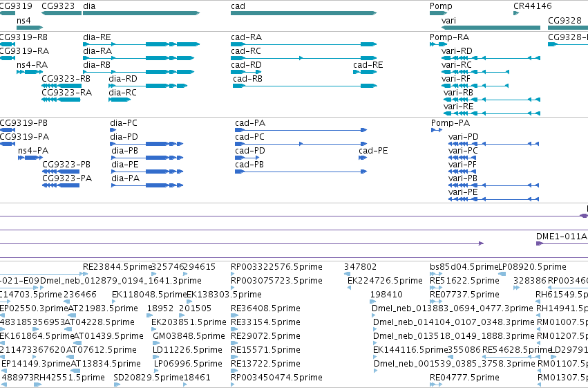This screenshot has height=388, width=588.
Task: Open EST label EK118048.5prime
Action: 149,295
